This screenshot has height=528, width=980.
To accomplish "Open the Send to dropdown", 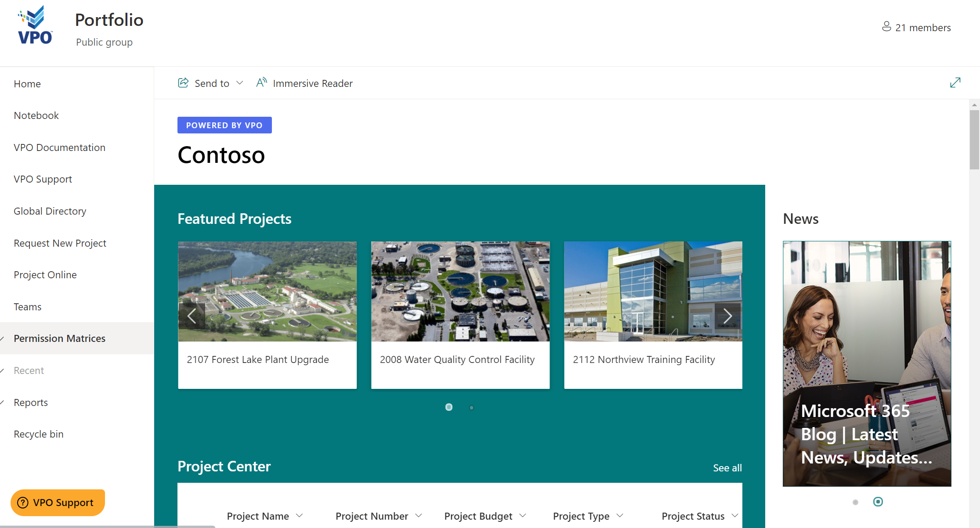I will (240, 83).
